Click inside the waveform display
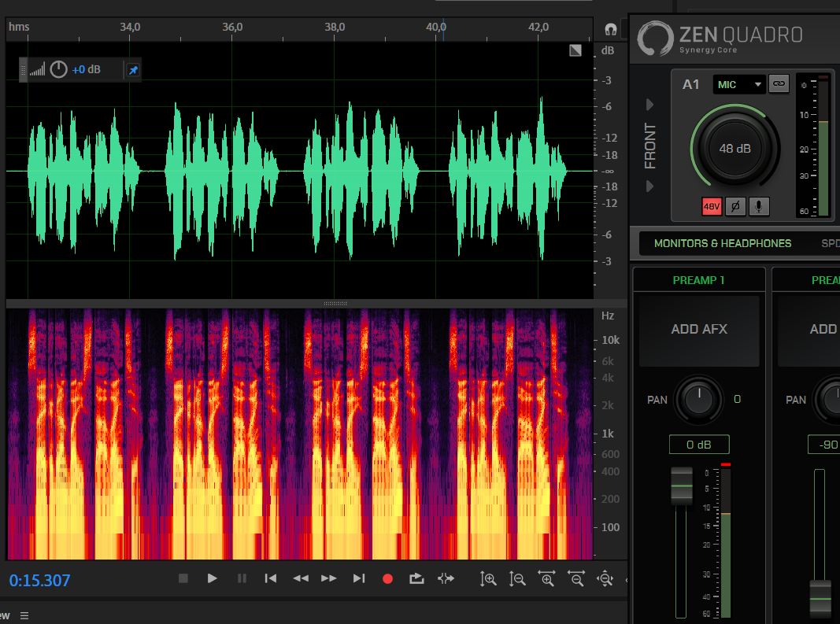Screen dimensions: 840x624 (x=300, y=170)
